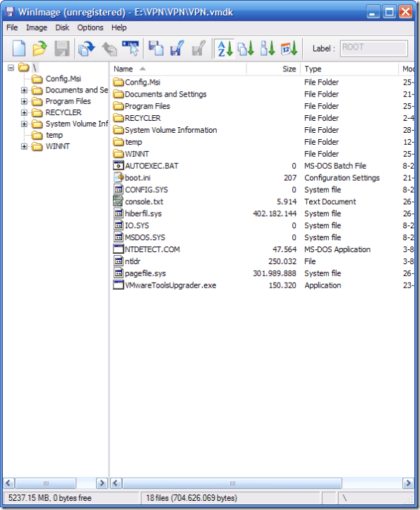Select WINNT folder icon in file list

(x=119, y=153)
